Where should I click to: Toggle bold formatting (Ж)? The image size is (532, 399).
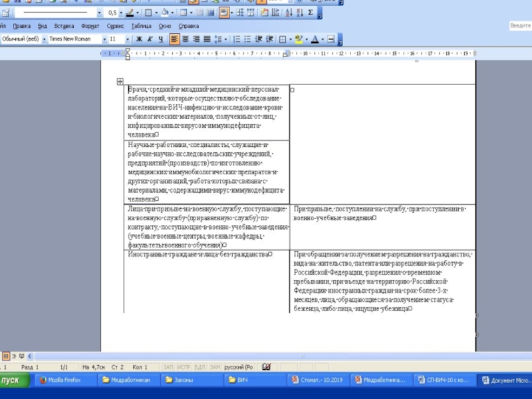[139, 39]
